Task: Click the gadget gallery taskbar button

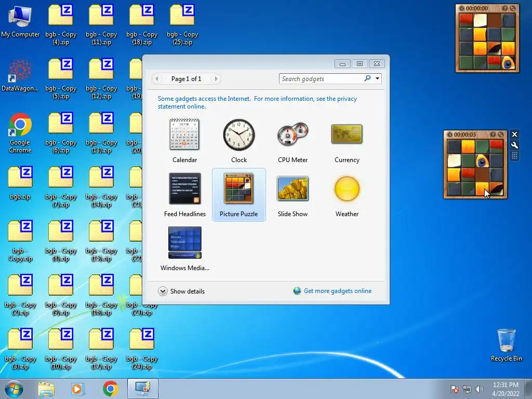Action: point(142,389)
